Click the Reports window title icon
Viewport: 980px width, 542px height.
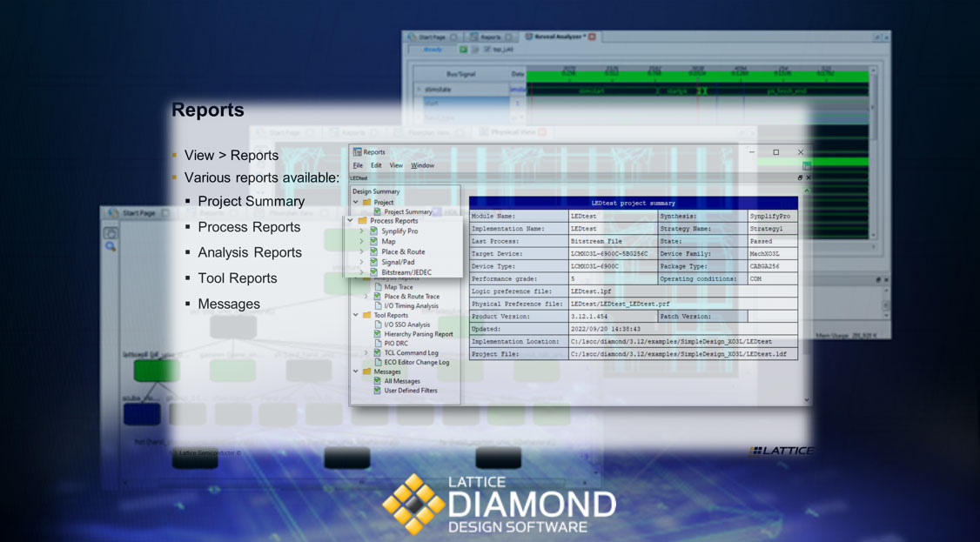coord(358,151)
